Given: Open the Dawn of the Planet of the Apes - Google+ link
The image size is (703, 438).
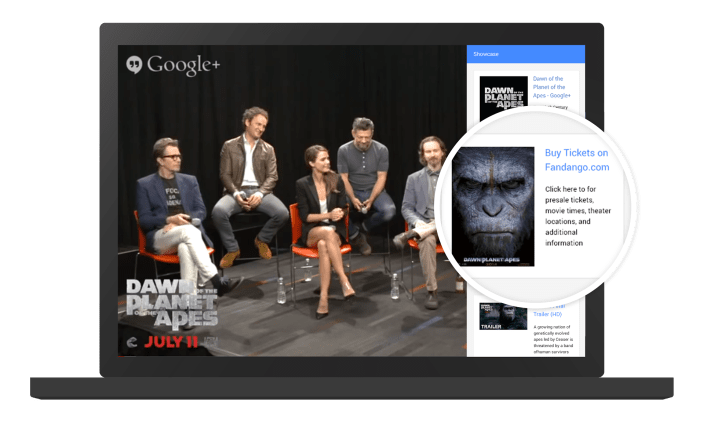Looking at the screenshot, I should (x=551, y=85).
